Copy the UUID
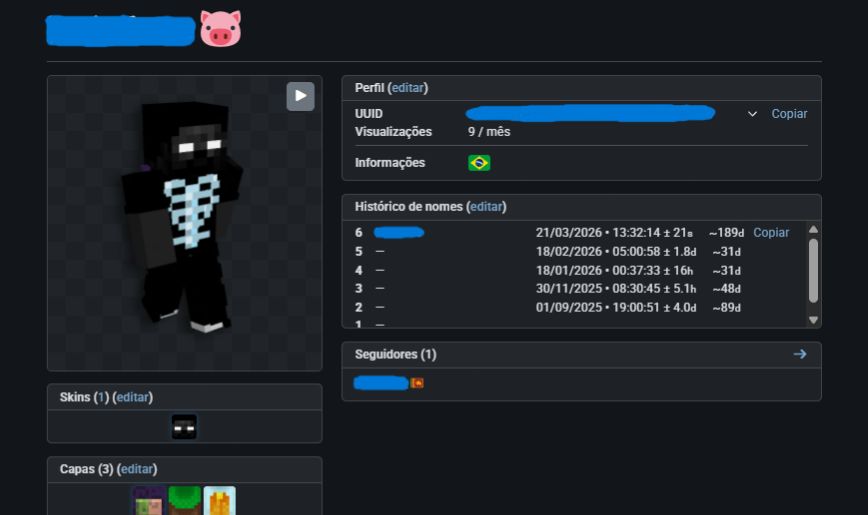868x515 pixels. pyautogui.click(x=789, y=114)
